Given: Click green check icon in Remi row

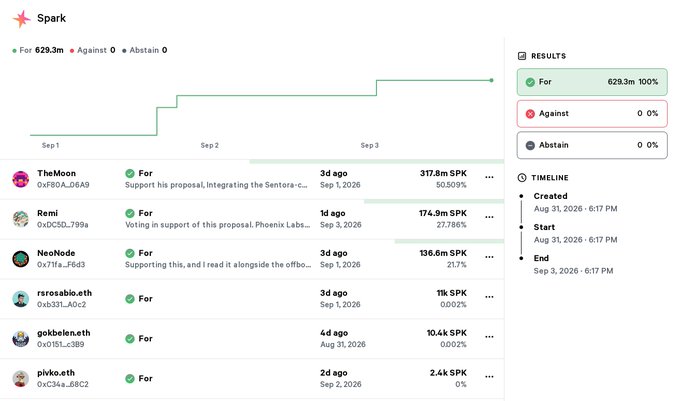Looking at the screenshot, I should pos(130,213).
